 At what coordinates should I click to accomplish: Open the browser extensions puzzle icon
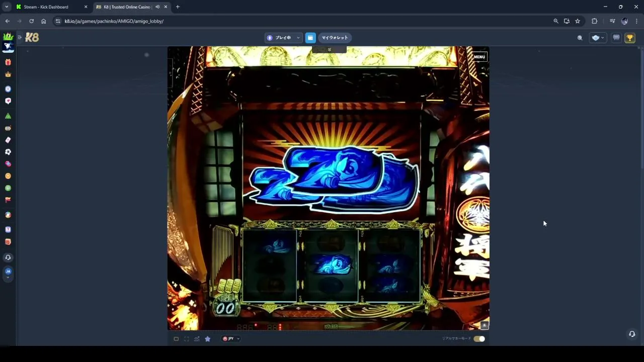pyautogui.click(x=594, y=21)
